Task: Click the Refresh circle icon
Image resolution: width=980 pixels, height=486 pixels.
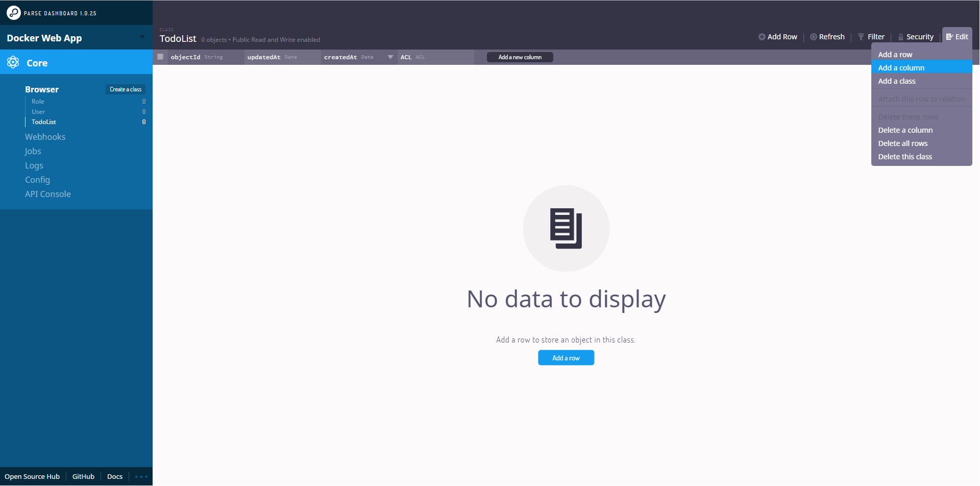Action: point(814,37)
